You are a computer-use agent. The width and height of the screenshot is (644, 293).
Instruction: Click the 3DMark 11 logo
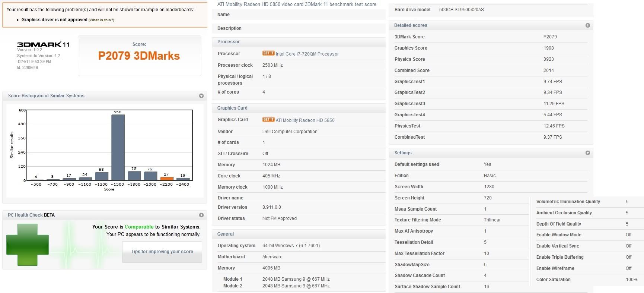pyautogui.click(x=43, y=44)
